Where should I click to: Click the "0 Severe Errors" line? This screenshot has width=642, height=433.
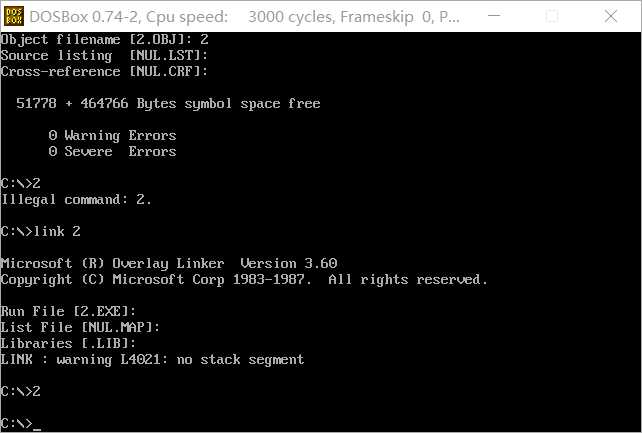(112, 151)
